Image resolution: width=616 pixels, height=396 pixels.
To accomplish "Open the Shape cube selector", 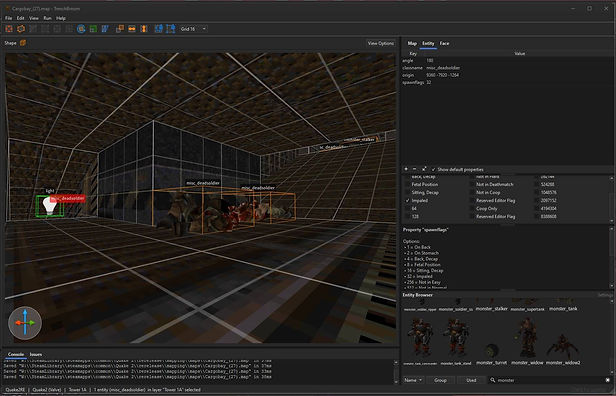I will pyautogui.click(x=23, y=43).
